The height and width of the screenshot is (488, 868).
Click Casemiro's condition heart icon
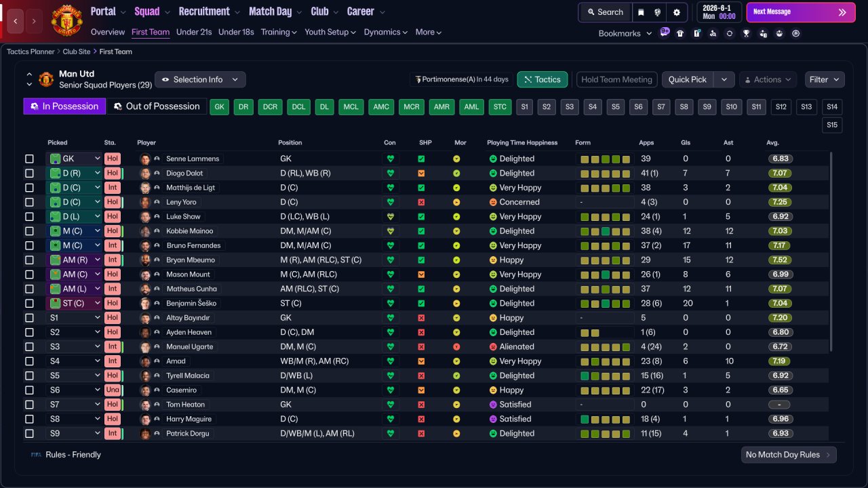point(390,390)
